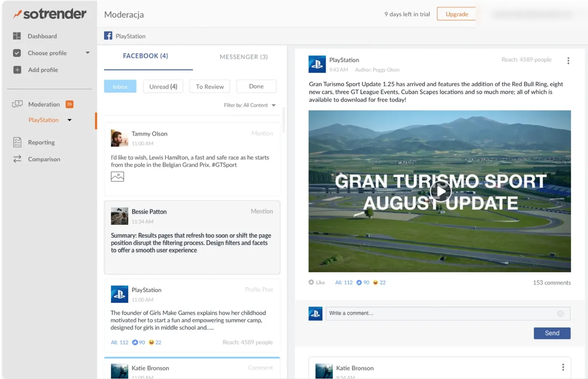Open emoji picker in comment field
The height and width of the screenshot is (379, 588).
pyautogui.click(x=560, y=314)
